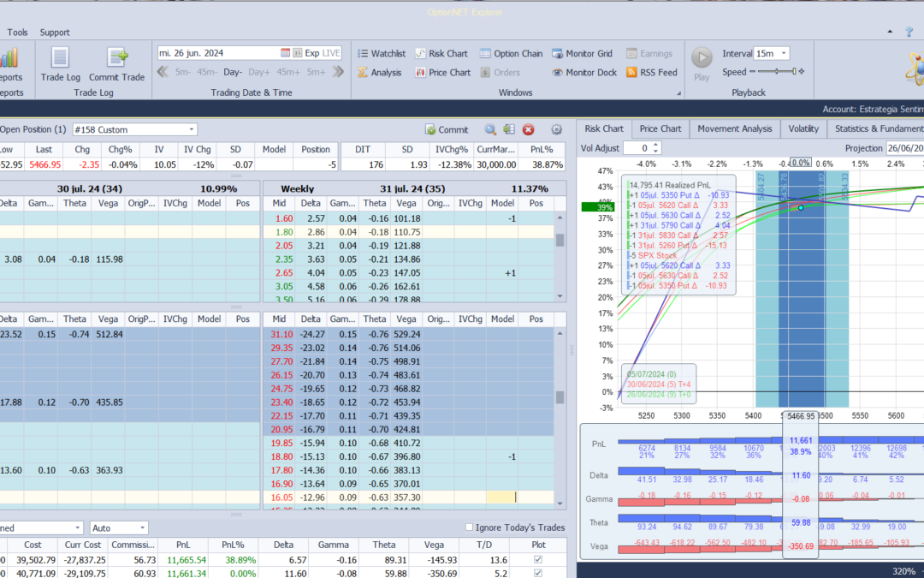Open the Reports chart icon
924x578 pixels.
point(9,58)
